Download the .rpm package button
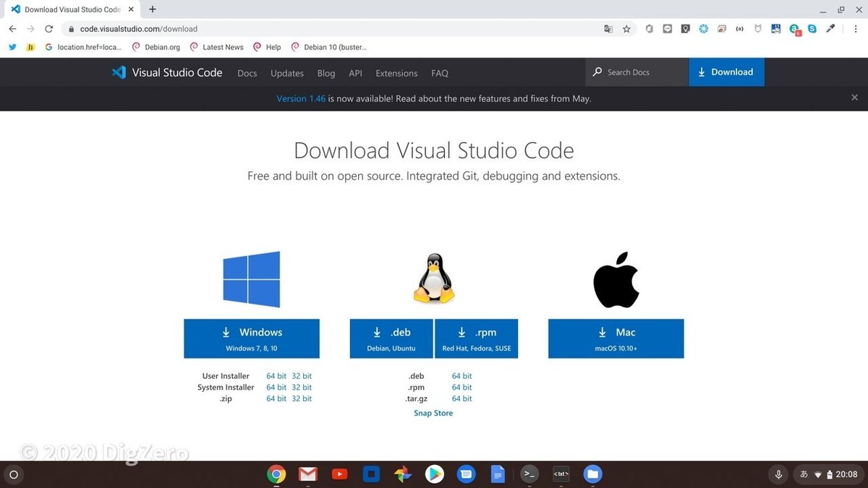The image size is (868, 488). [476, 338]
